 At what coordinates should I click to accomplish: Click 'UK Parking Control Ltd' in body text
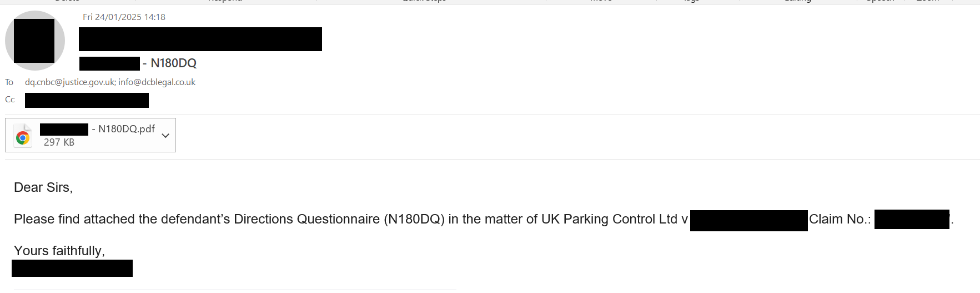[x=609, y=219]
